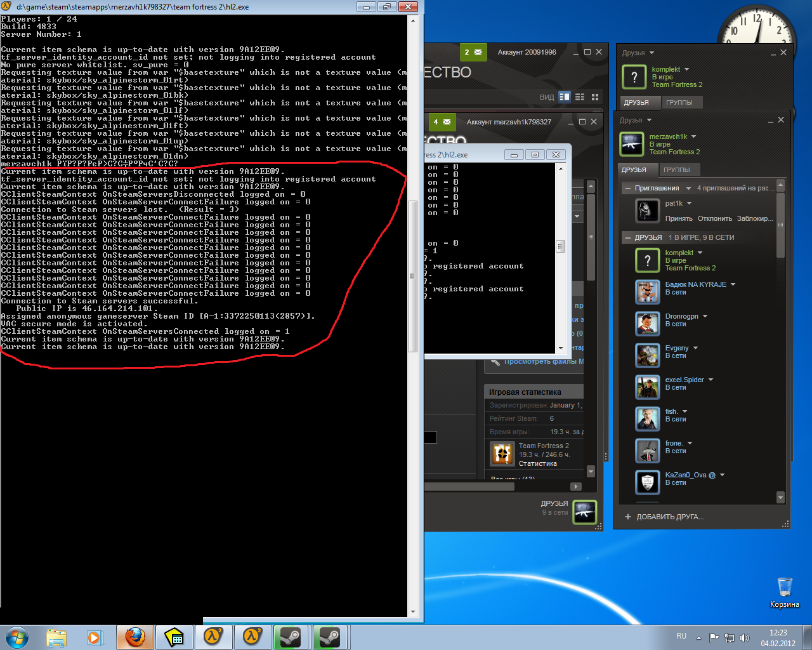Viewport: 812px width, 650px height.
Task: Open dropdown arrow next to KaZan0_Ova @
Action: tap(722, 475)
